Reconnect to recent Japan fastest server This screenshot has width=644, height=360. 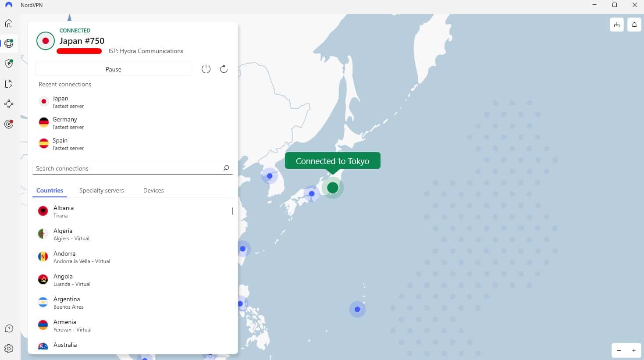point(132,102)
